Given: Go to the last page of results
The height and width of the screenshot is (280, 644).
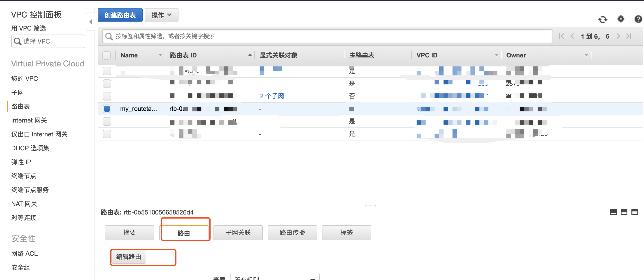Looking at the screenshot, I should (629, 36).
